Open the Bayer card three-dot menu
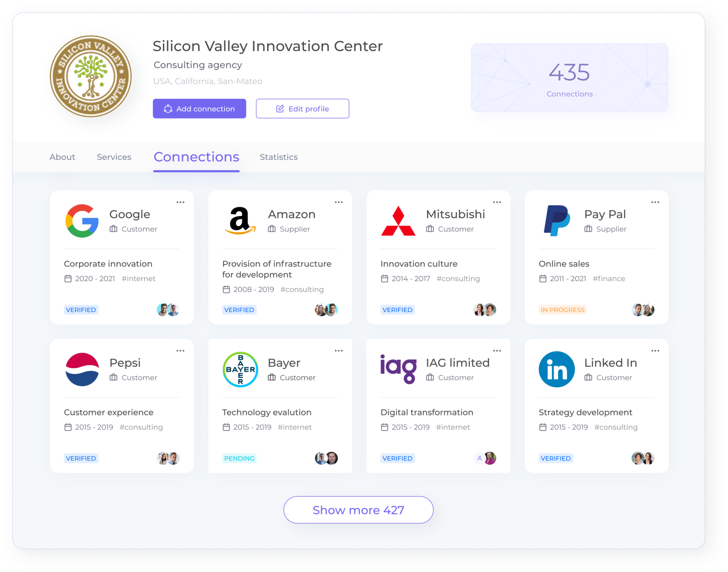The image size is (728, 572). pyautogui.click(x=338, y=351)
